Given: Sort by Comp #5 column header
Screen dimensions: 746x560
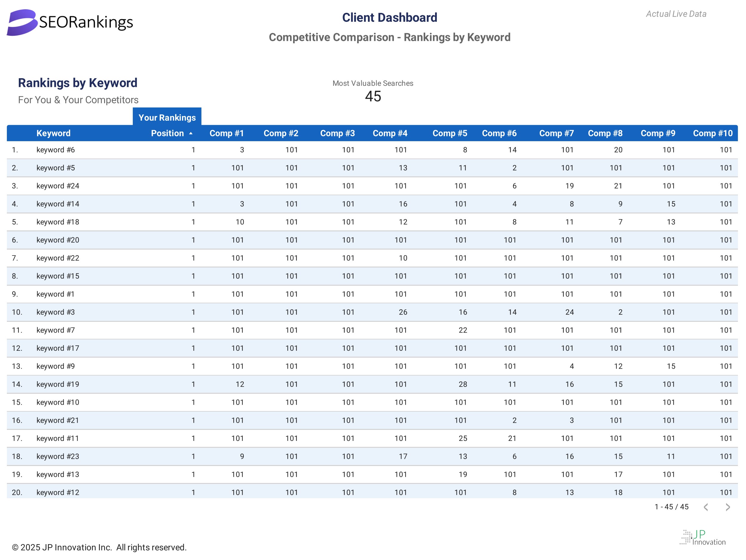Looking at the screenshot, I should pos(450,133).
